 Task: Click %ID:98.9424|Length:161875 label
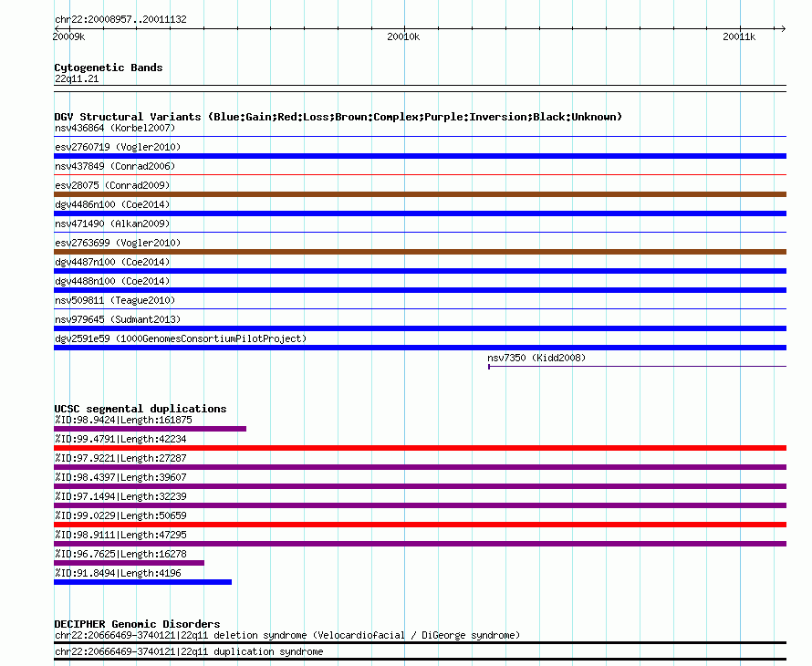pyautogui.click(x=123, y=420)
